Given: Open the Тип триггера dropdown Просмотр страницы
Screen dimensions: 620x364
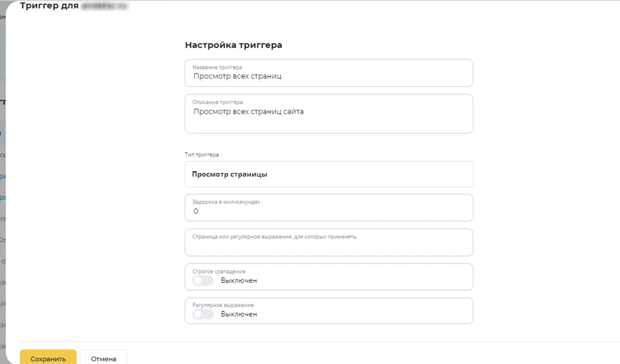Looking at the screenshot, I should click(x=329, y=174).
